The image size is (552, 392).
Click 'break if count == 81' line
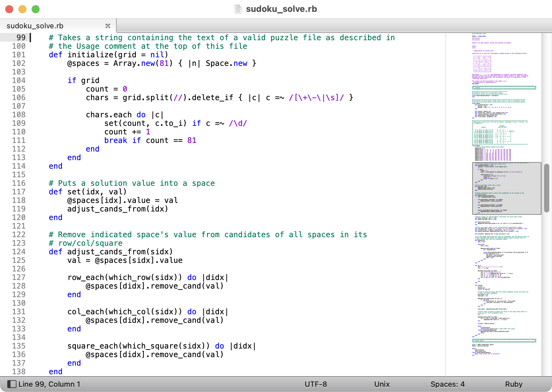click(x=150, y=140)
